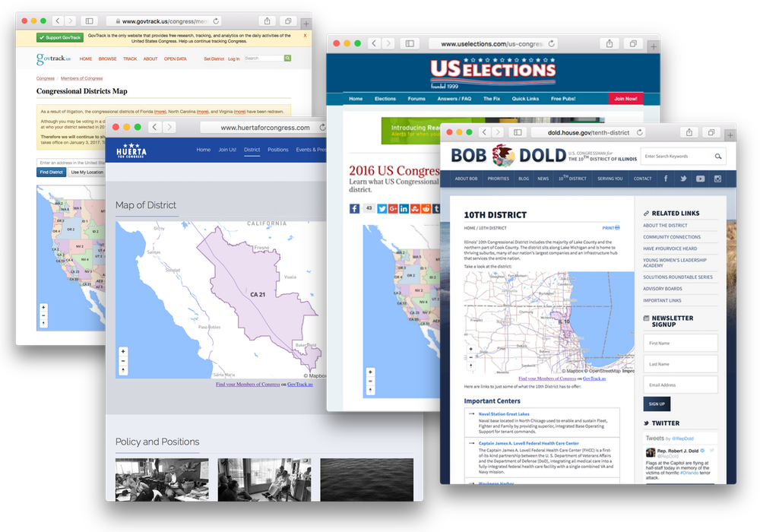Click the green search button on GovTrack

click(x=287, y=59)
